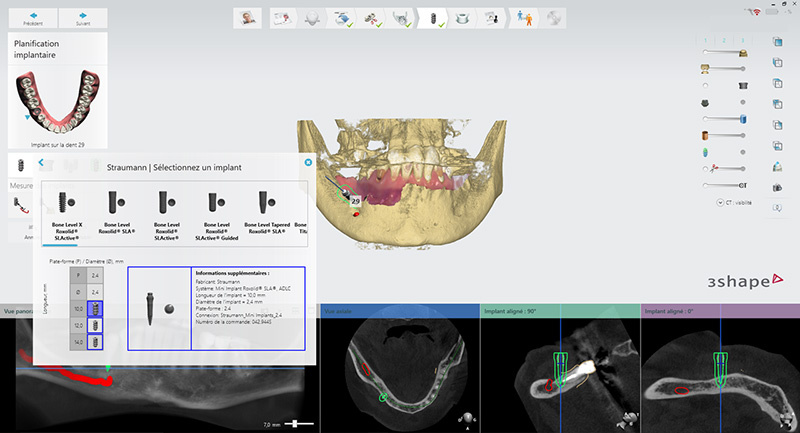Go back with the Précédent arrow button

33,18
